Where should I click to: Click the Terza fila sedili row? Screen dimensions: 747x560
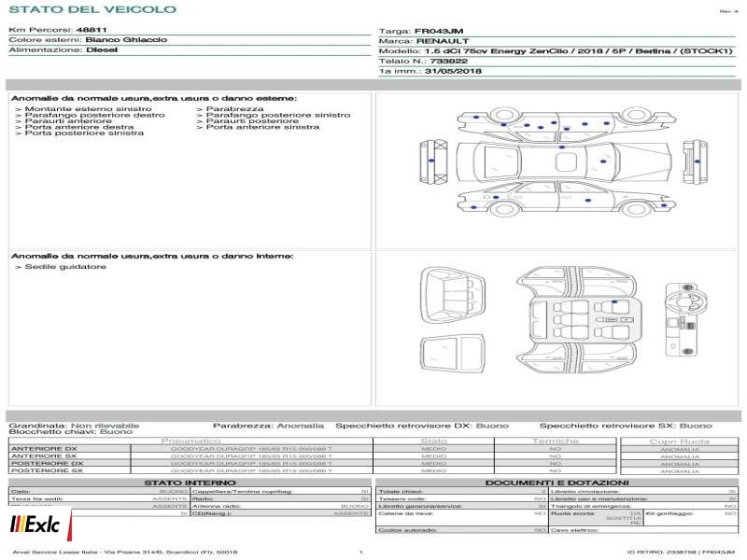(99, 498)
